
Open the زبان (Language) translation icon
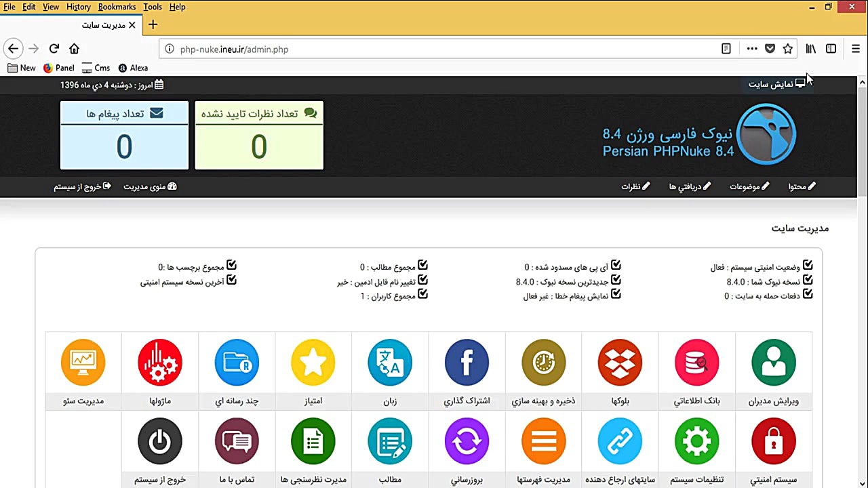pos(389,362)
